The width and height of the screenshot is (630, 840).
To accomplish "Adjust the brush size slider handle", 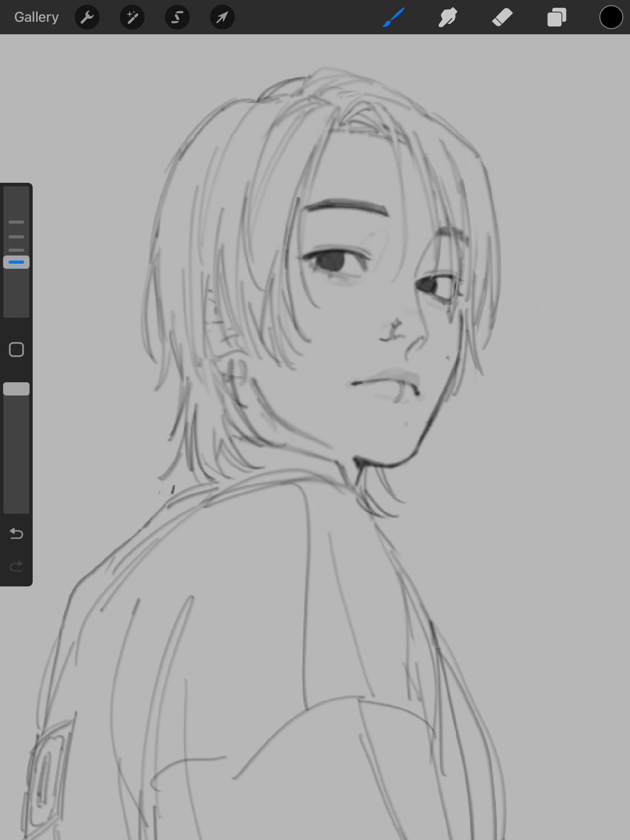I will pyautogui.click(x=16, y=262).
